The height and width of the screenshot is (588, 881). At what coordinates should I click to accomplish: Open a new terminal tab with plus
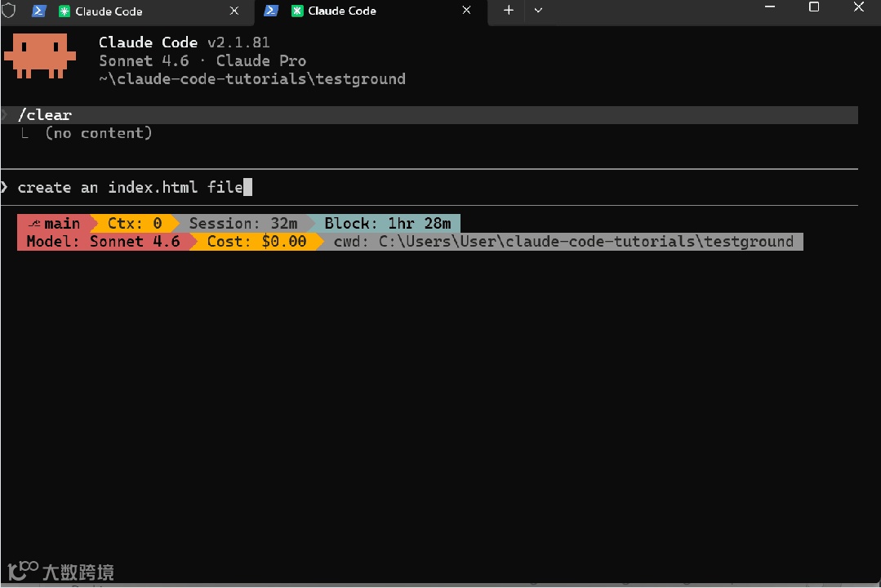pos(509,10)
